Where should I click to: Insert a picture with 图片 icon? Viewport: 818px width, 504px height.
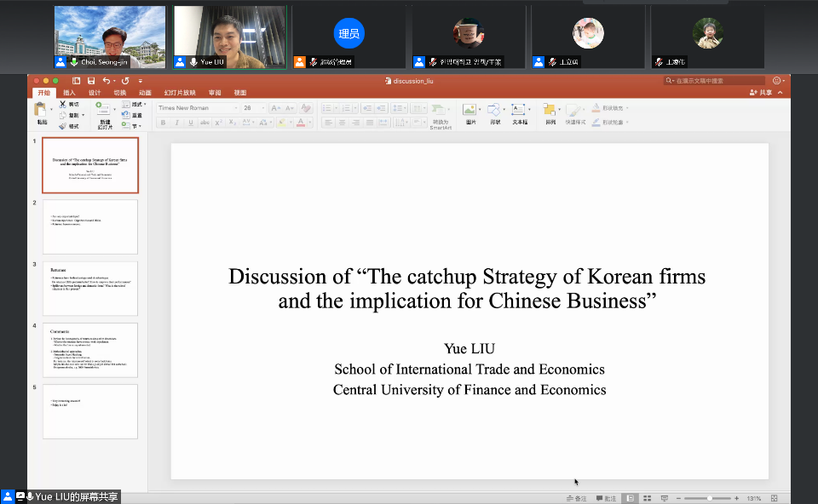pos(469,110)
